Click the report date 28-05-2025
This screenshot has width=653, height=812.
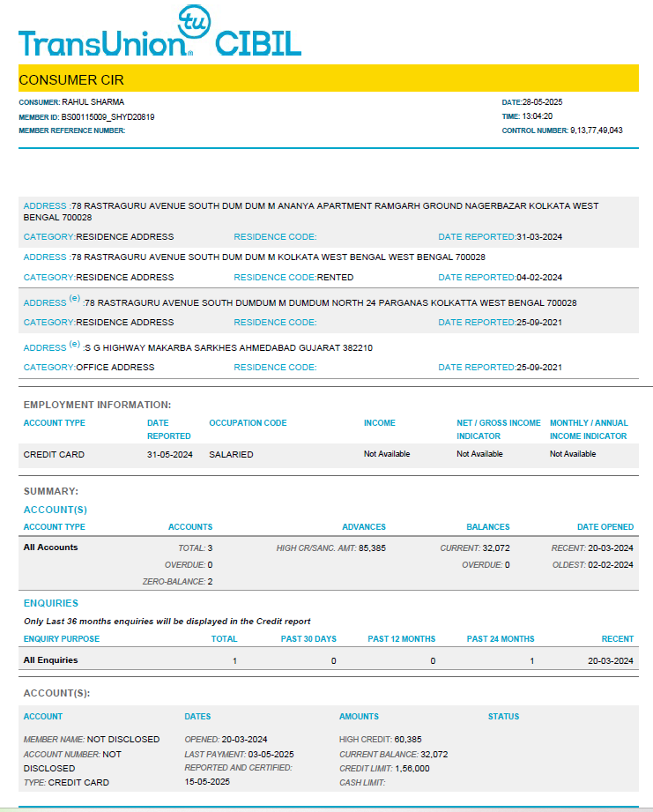point(542,102)
